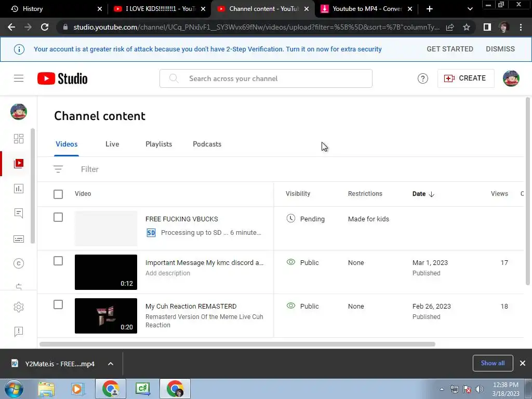Select the Content icon in sidebar

tap(19, 164)
